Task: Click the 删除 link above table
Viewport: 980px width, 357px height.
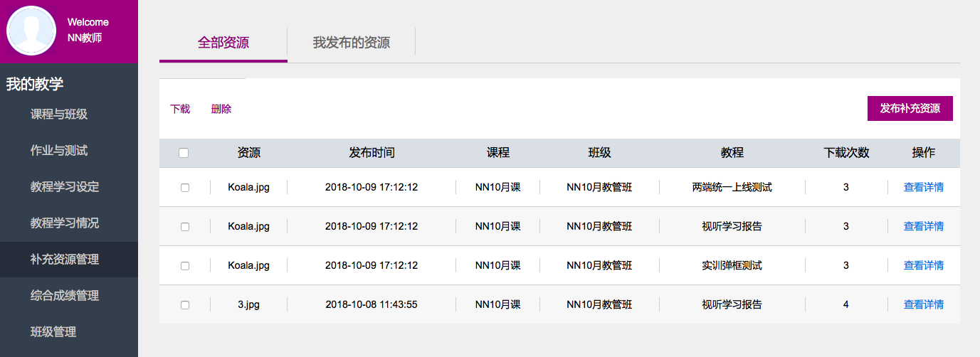Action: coord(221,109)
